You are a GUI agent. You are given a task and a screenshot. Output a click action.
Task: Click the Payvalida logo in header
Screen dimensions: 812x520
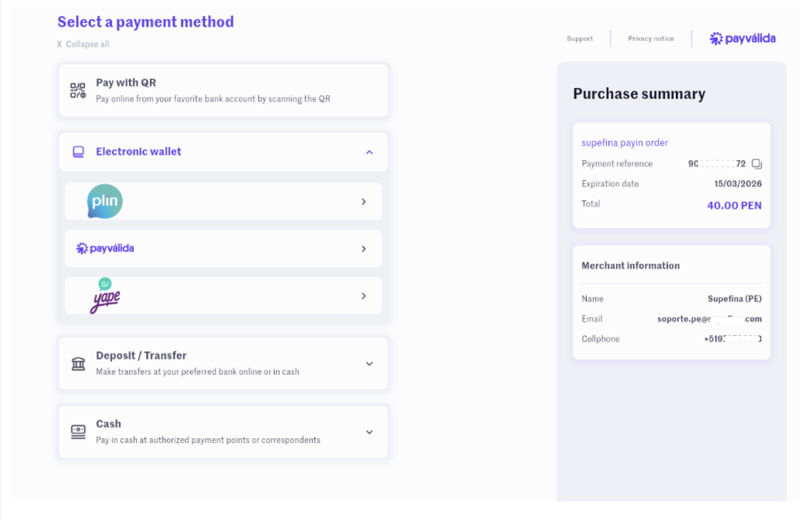(742, 39)
